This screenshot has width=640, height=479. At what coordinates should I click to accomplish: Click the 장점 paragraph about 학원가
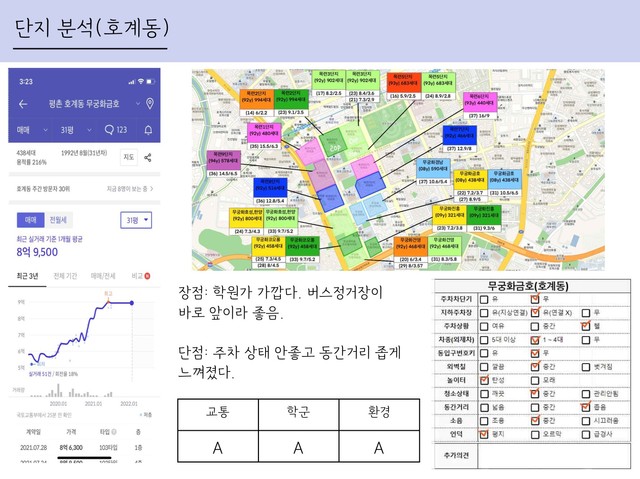click(x=280, y=302)
